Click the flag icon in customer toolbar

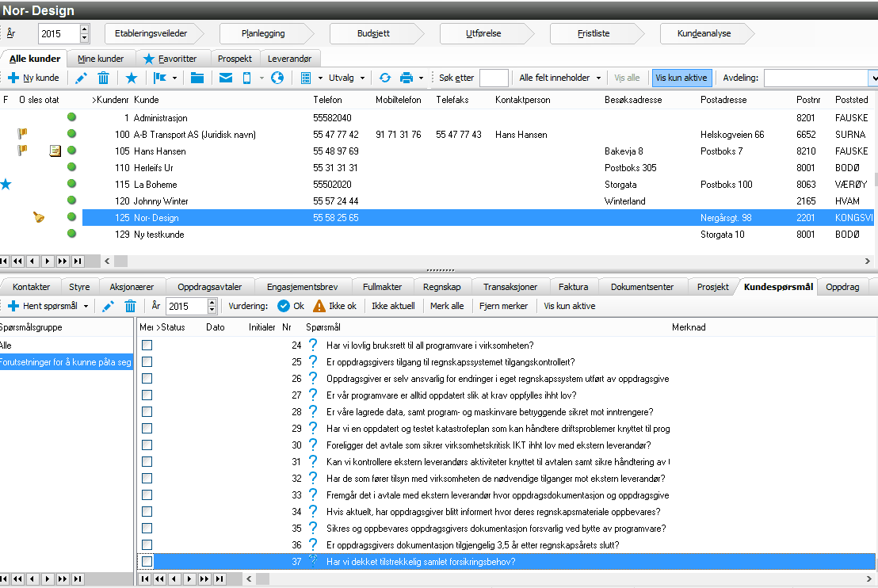coord(159,78)
